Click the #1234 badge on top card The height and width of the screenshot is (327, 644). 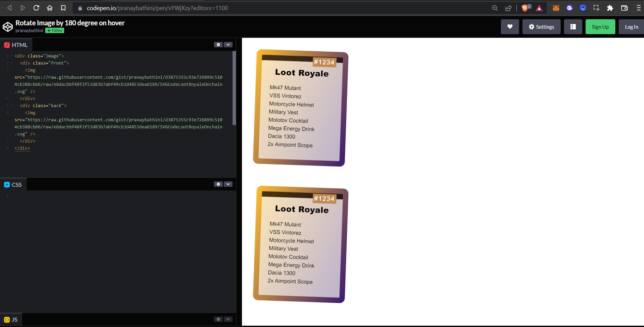[x=324, y=62]
